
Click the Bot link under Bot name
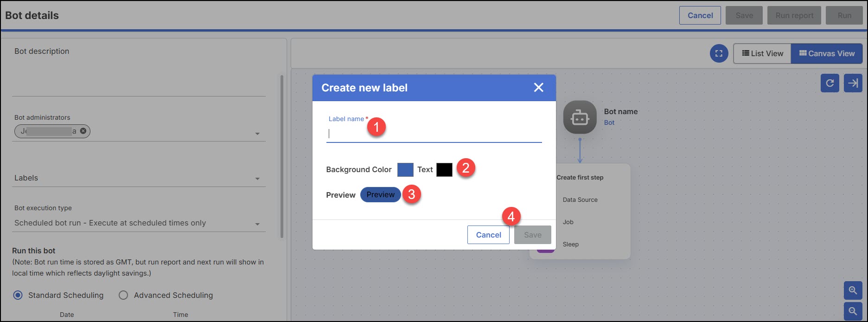click(609, 122)
